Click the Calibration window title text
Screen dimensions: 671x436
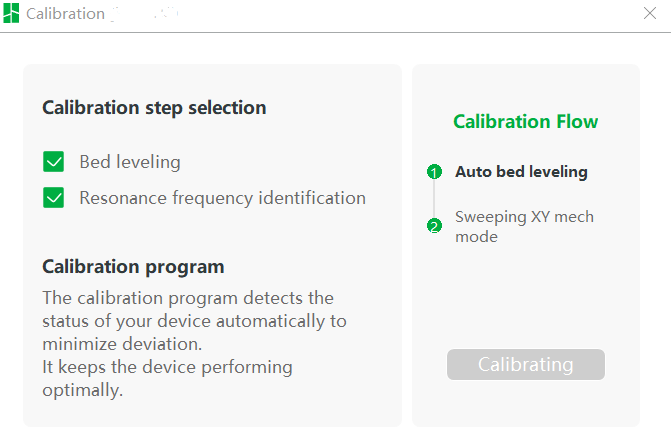click(65, 14)
